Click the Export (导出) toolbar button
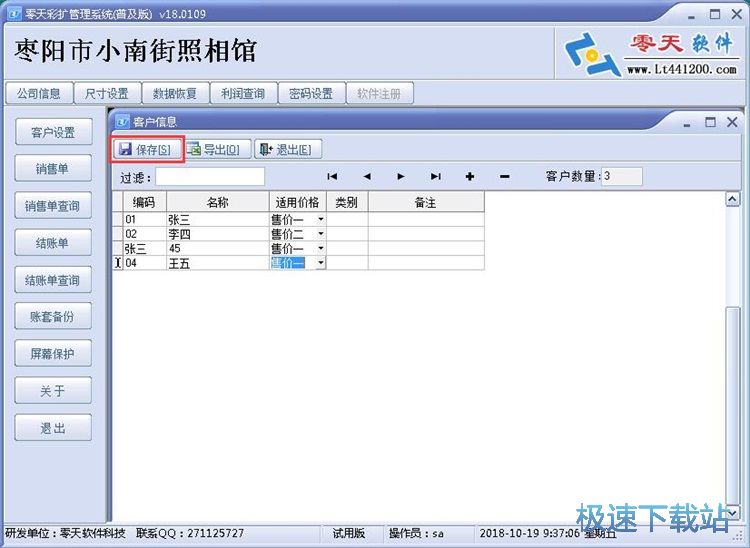The width and height of the screenshot is (750, 548). [218, 149]
